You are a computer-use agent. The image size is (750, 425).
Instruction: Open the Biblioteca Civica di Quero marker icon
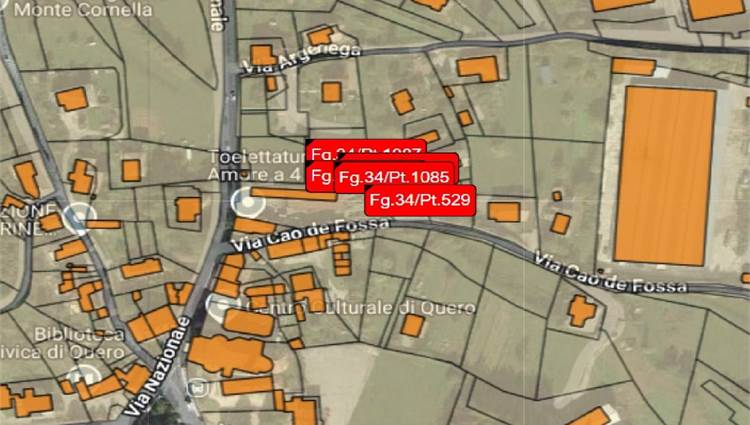point(85,375)
